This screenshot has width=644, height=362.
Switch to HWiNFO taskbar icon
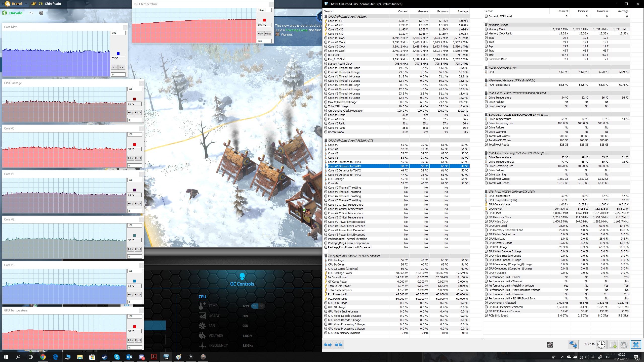point(166,357)
